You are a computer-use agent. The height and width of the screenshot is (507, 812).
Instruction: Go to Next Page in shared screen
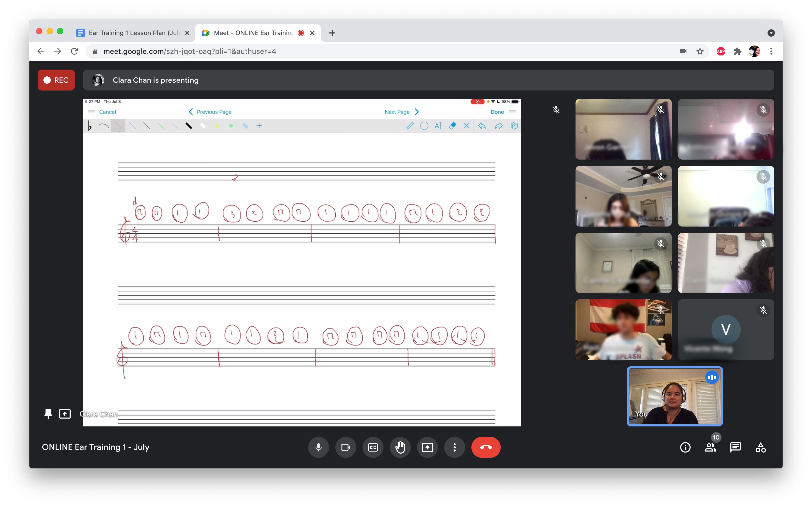401,112
